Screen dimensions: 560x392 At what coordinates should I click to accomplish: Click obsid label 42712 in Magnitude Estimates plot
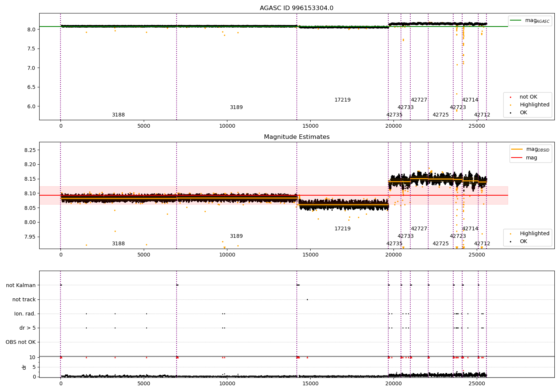[x=482, y=244]
